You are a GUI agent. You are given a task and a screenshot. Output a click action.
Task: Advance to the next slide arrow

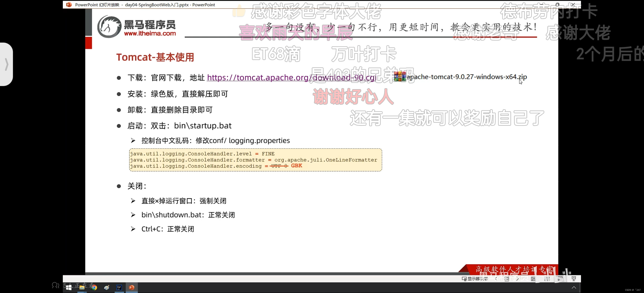coord(518,279)
